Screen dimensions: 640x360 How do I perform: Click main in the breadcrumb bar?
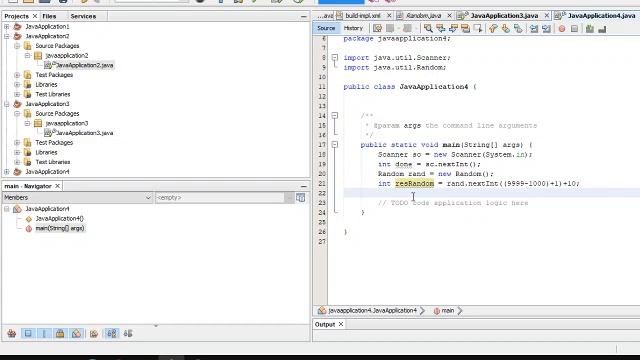pos(448,311)
